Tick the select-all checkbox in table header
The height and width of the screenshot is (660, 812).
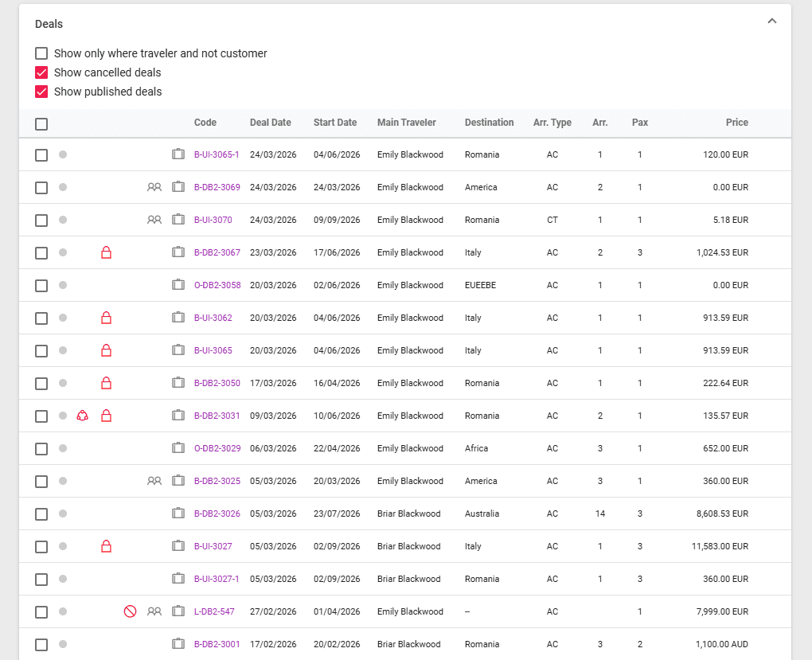pos(41,123)
